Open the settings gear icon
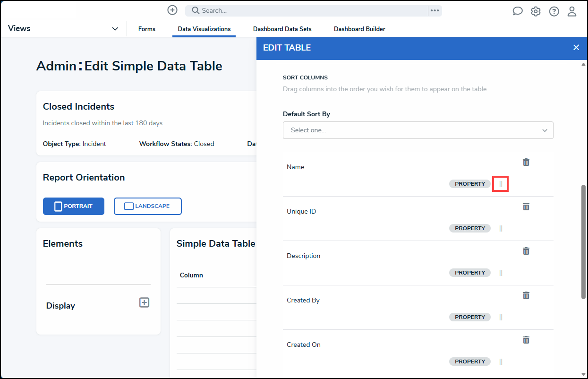The height and width of the screenshot is (379, 588). 536,11
